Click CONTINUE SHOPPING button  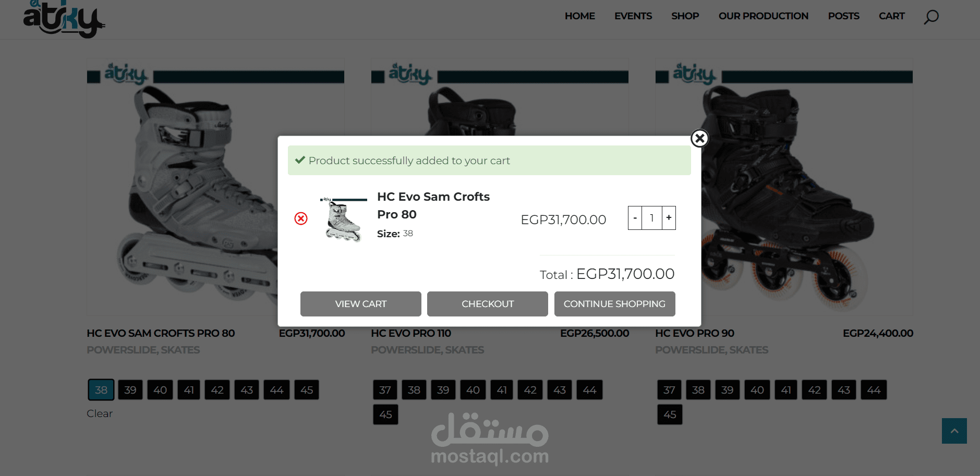615,304
